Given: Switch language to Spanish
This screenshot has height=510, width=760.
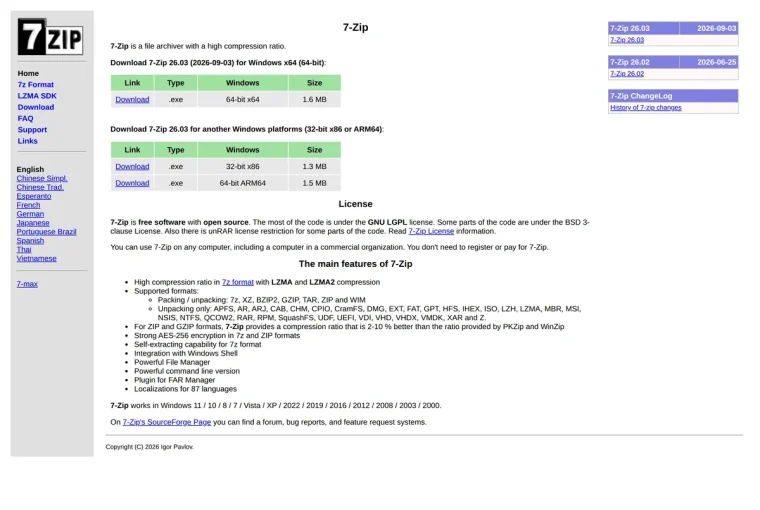Looking at the screenshot, I should coord(30,241).
